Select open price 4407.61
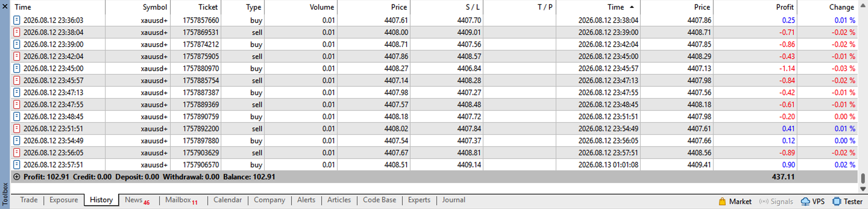868x209 pixels. tap(396, 20)
